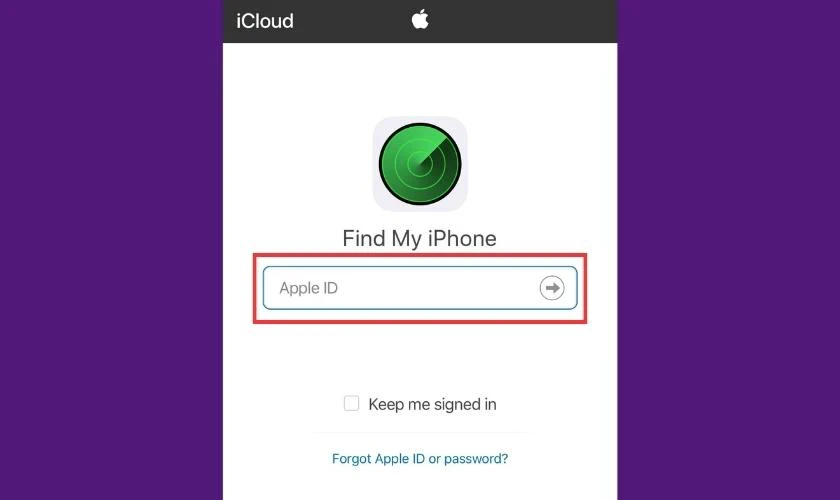Click the arrow icon inside Apple ID field
Viewport: 840px width, 500px height.
(552, 288)
